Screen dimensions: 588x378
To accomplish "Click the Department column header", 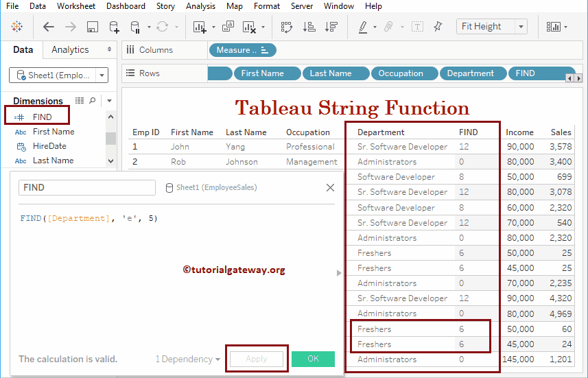I will (x=381, y=132).
